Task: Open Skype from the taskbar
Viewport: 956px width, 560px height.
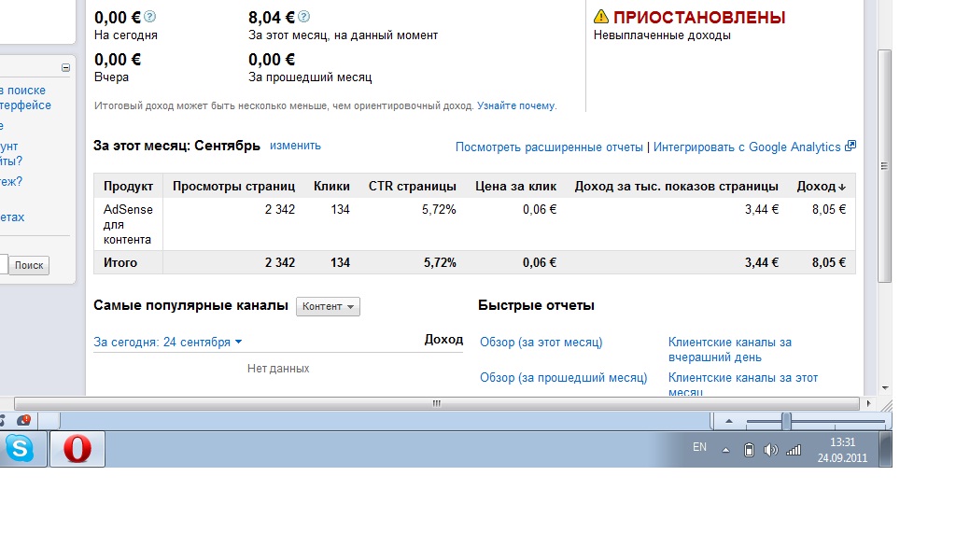Action: click(x=19, y=450)
